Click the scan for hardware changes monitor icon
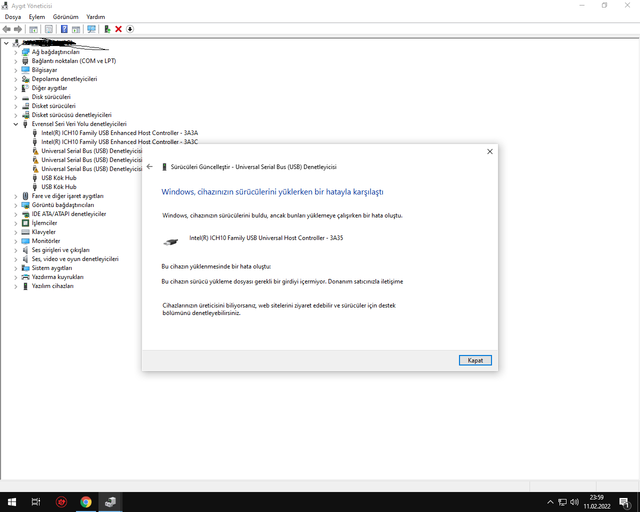This screenshot has width=640, height=512. click(x=91, y=29)
